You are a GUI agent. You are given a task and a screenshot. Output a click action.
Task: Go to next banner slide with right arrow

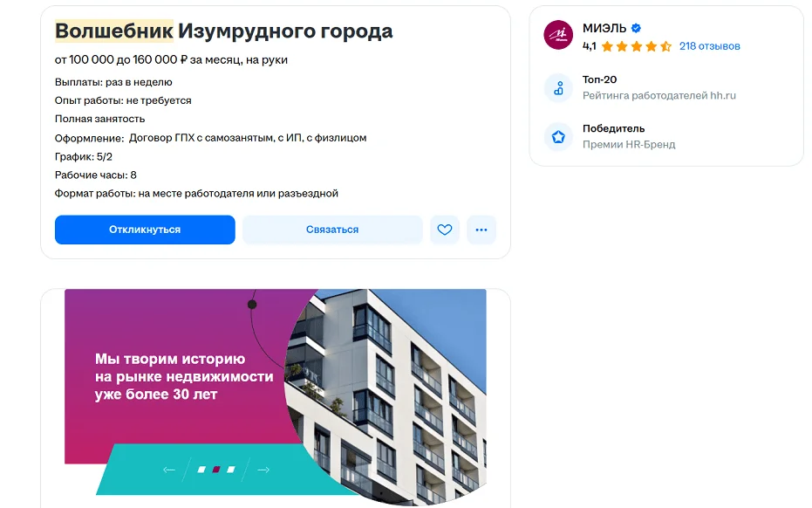[x=263, y=470]
